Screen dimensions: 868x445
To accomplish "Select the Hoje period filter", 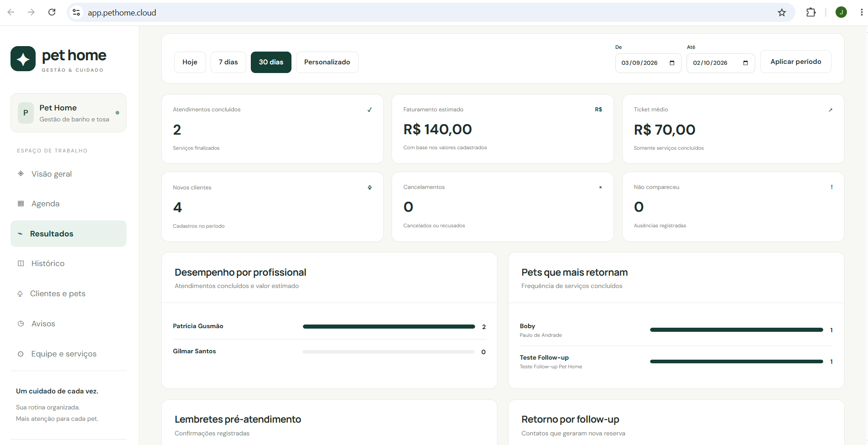I will [x=190, y=62].
